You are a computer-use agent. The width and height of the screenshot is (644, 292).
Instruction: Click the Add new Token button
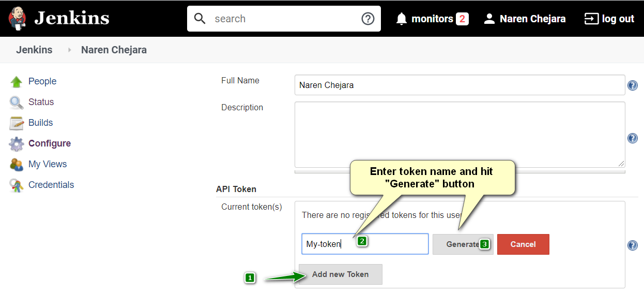(341, 274)
